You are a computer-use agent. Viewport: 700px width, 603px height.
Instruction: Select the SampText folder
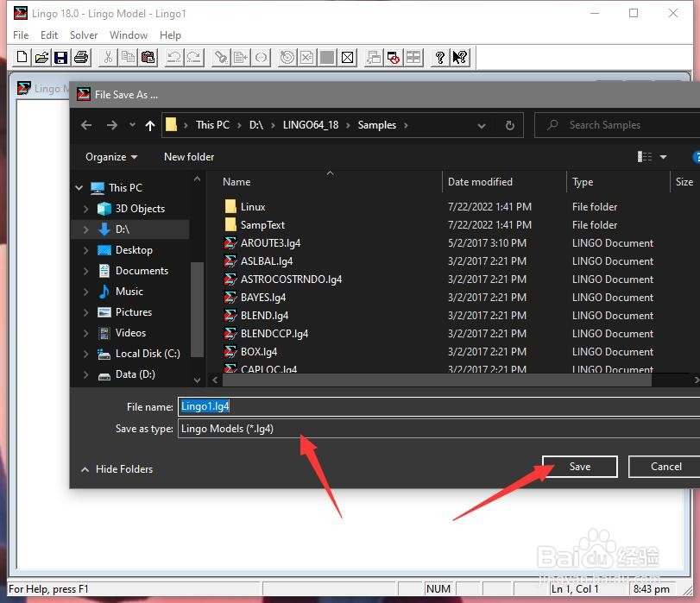pyautogui.click(x=262, y=225)
